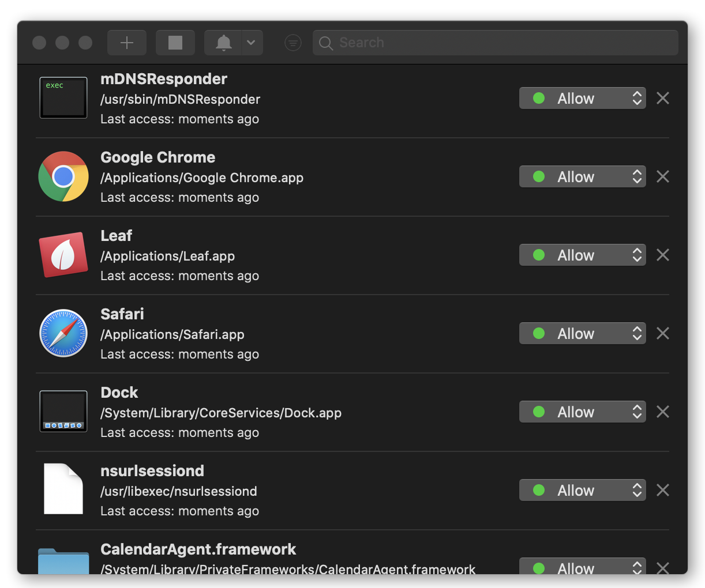This screenshot has height=588, width=705.
Task: Open Allow dropdown for Google Chrome
Action: tap(582, 176)
